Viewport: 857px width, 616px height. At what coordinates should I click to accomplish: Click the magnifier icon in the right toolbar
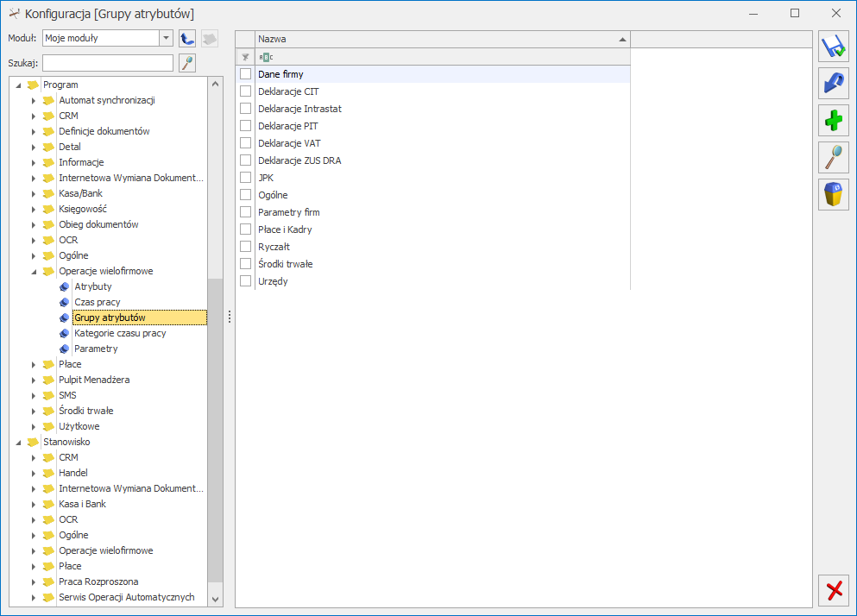(834, 157)
